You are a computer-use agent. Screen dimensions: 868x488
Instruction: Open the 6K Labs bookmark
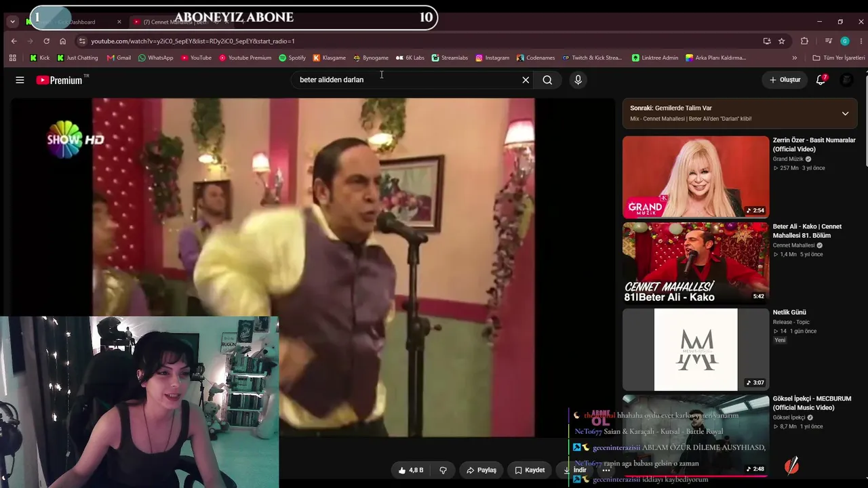tap(410, 58)
